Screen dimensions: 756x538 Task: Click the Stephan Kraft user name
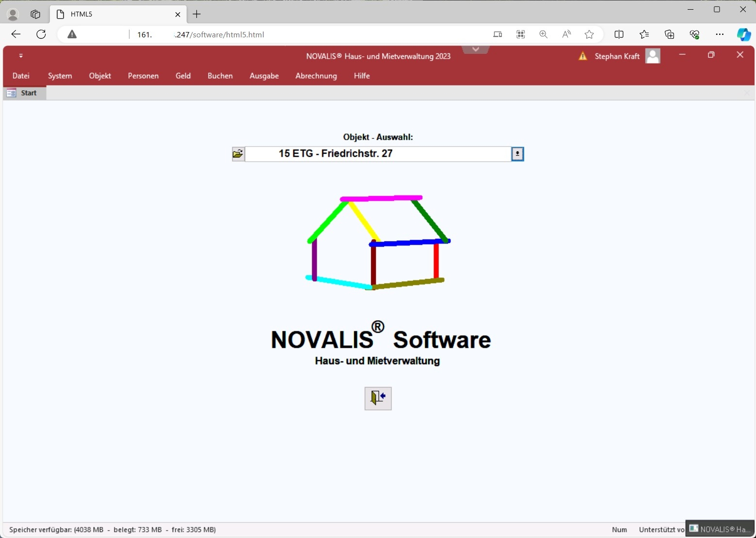pos(617,56)
